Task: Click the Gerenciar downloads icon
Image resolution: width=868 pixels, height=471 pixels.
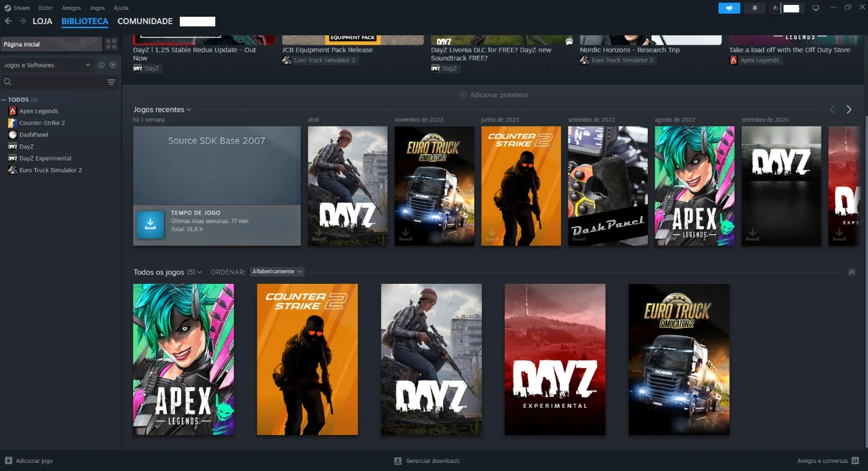Action: coord(398,461)
